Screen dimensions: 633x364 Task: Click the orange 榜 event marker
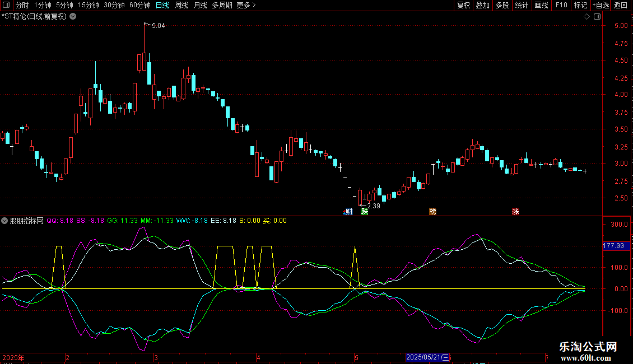pos(432,211)
